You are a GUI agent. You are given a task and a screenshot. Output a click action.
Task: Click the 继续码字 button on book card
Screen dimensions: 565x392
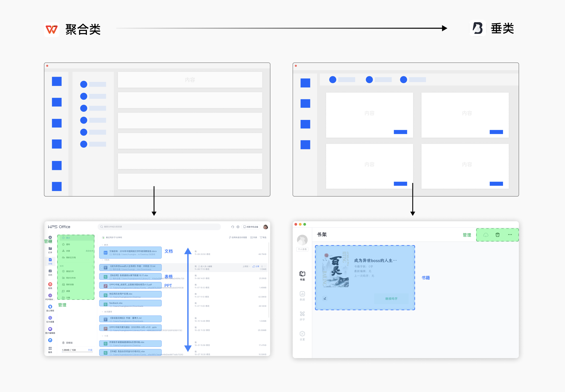click(391, 299)
